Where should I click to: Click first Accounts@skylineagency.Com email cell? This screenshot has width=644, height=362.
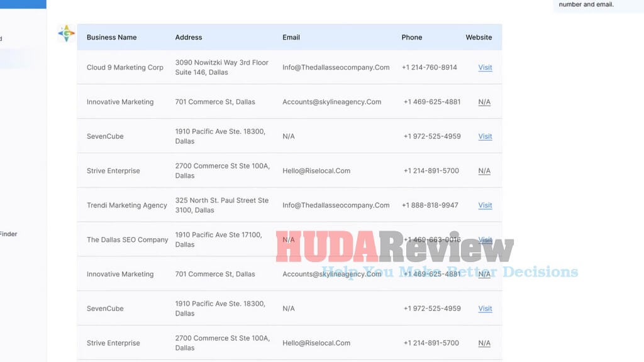click(x=332, y=102)
